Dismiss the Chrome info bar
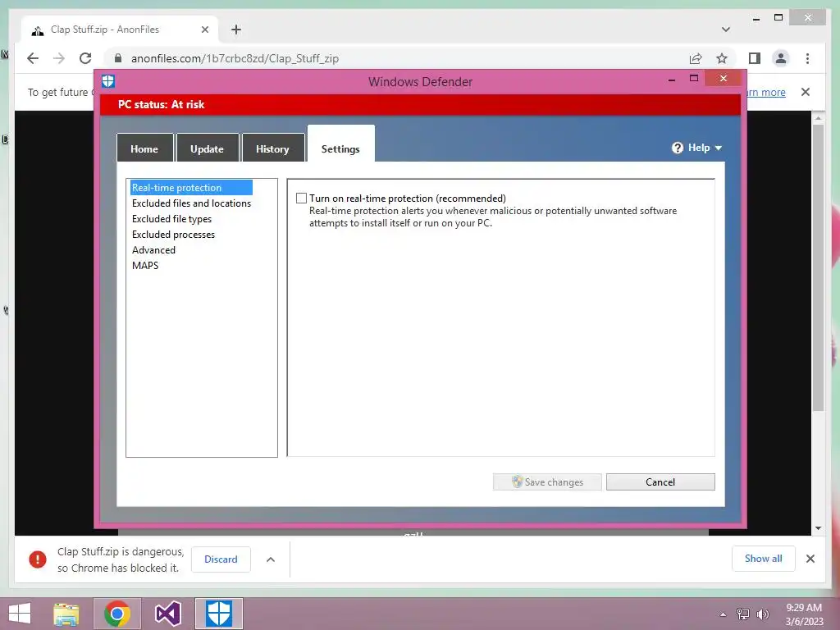Screen dimensions: 840x630 [806, 92]
